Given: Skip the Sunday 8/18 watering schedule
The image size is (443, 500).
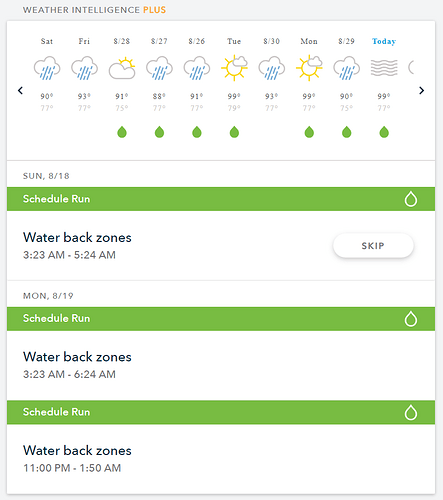Looking at the screenshot, I should [x=373, y=246].
